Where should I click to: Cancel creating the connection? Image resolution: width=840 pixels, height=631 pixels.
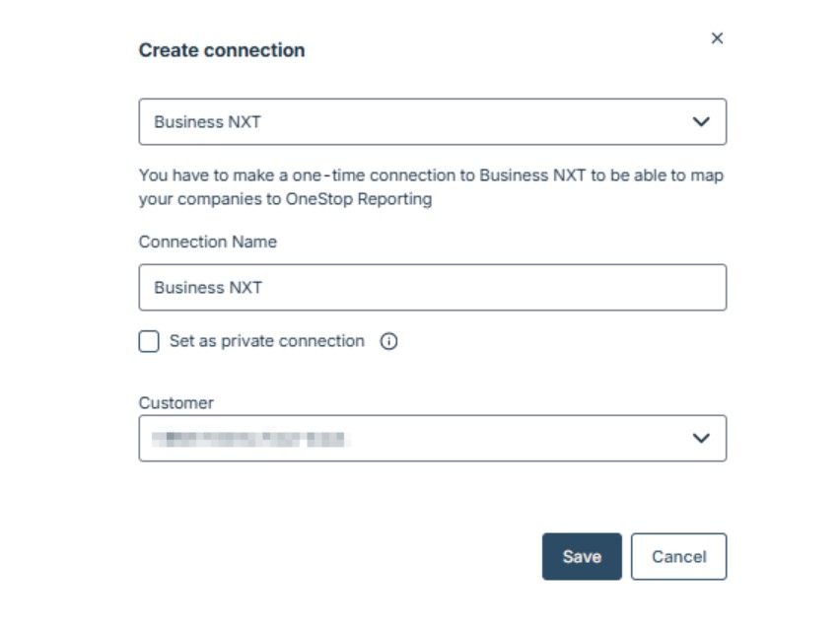tap(678, 557)
